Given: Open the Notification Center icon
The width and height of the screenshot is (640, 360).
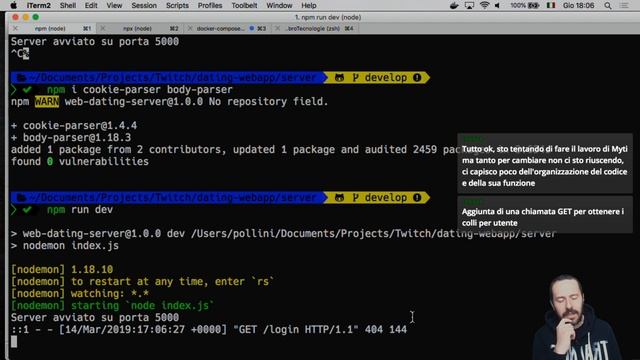Looking at the screenshot, I should 624,5.
